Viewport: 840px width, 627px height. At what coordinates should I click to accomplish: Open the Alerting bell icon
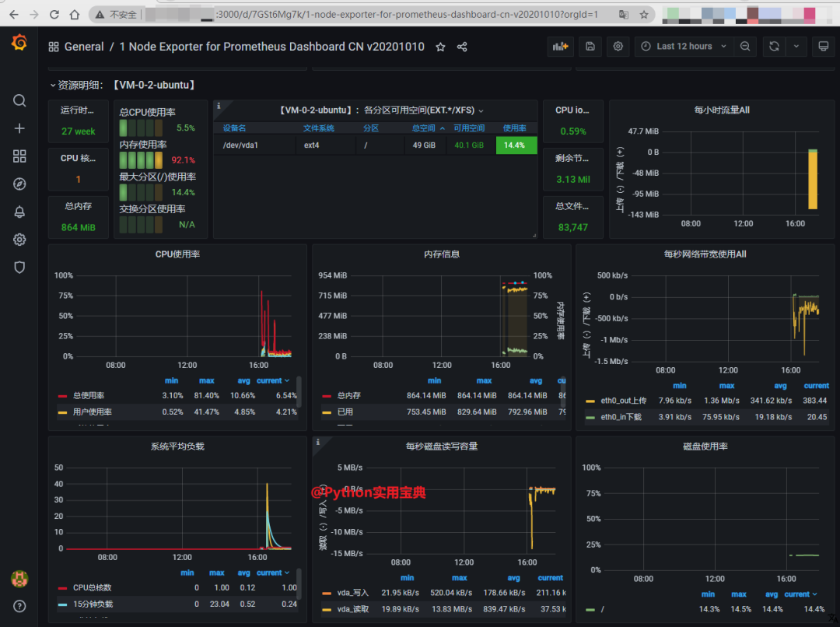(x=19, y=212)
